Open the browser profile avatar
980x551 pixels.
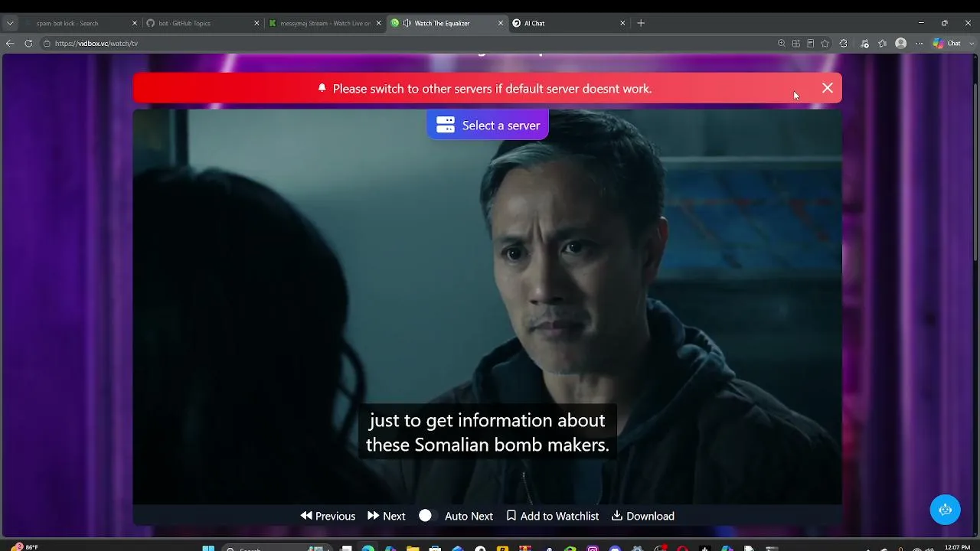point(901,44)
